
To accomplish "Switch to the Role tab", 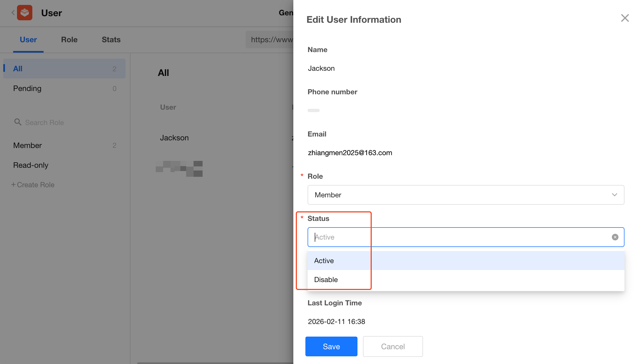I will [69, 39].
